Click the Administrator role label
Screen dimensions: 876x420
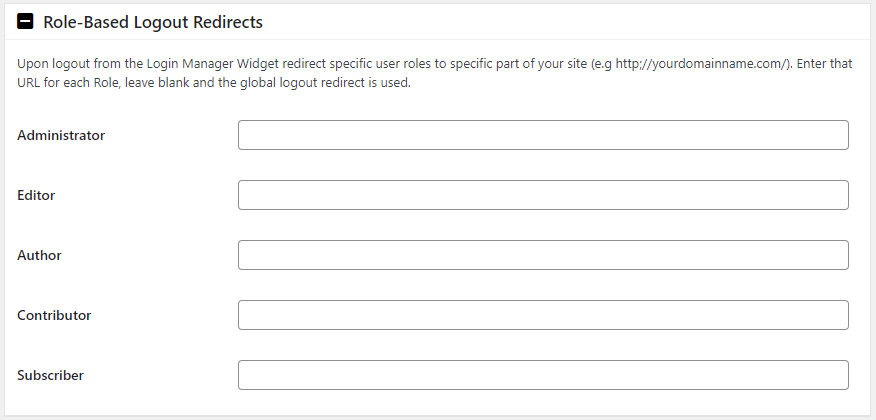tap(61, 135)
